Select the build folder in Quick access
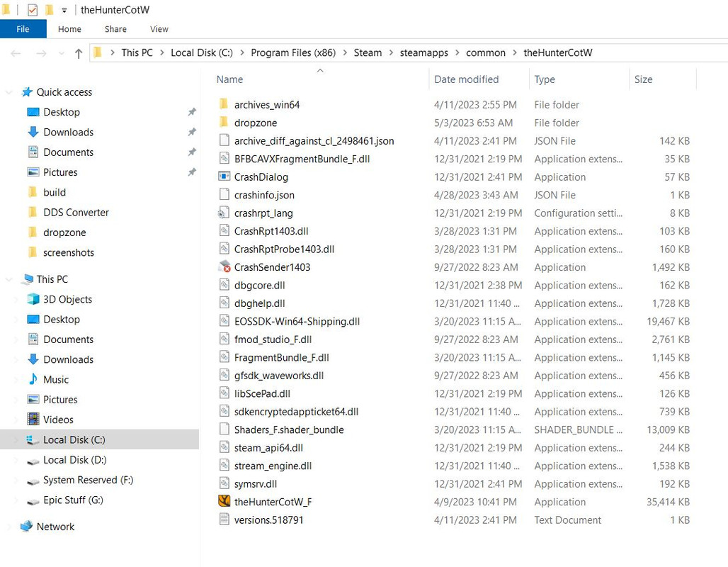The width and height of the screenshot is (728, 567). pyautogui.click(x=55, y=192)
